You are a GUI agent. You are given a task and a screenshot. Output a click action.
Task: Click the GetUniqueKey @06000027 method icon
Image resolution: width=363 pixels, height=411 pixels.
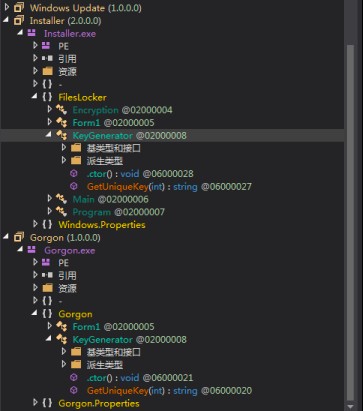pos(74,186)
